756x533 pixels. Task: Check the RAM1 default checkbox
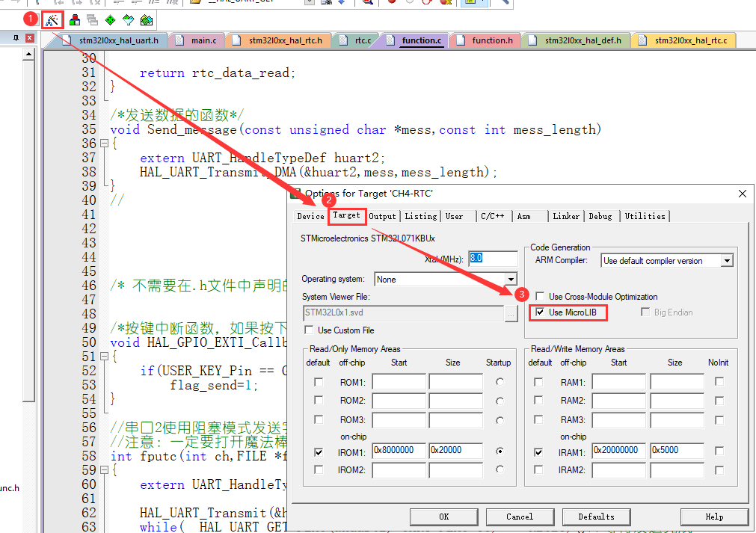click(538, 382)
